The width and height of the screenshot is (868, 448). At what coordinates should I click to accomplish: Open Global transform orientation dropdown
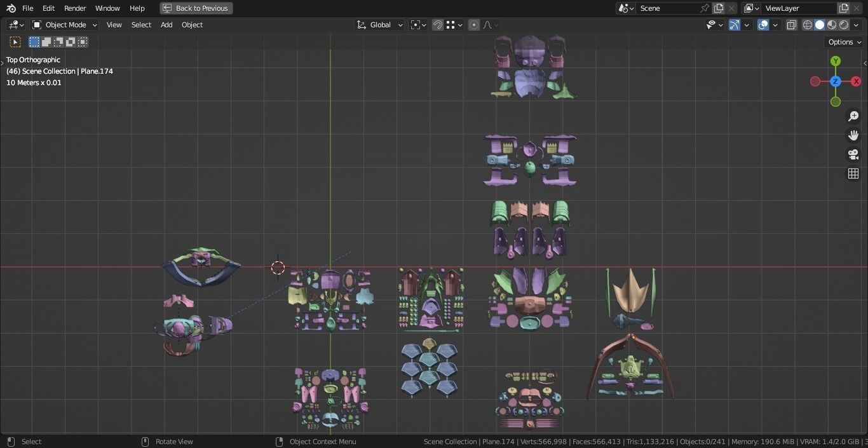coord(380,25)
